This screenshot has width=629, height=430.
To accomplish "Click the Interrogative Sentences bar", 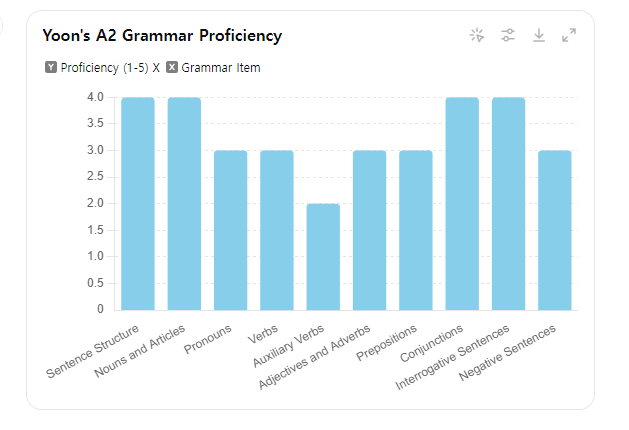I will 508,204.
